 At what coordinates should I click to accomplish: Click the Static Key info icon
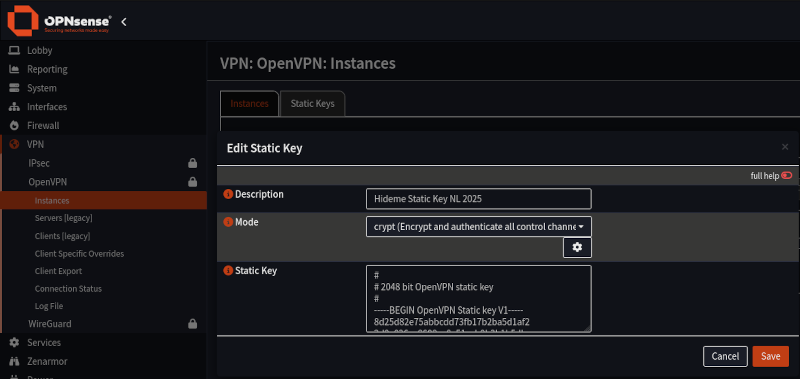[x=228, y=270]
